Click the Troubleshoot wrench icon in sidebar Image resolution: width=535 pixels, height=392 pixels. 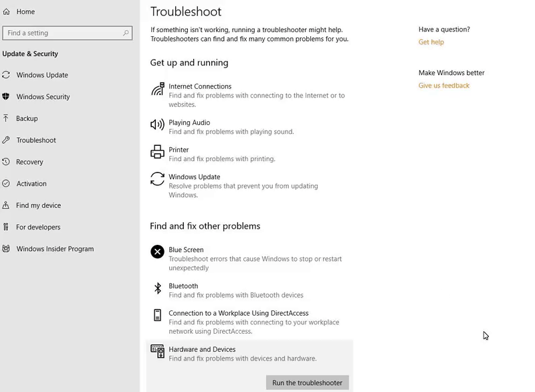(6, 140)
